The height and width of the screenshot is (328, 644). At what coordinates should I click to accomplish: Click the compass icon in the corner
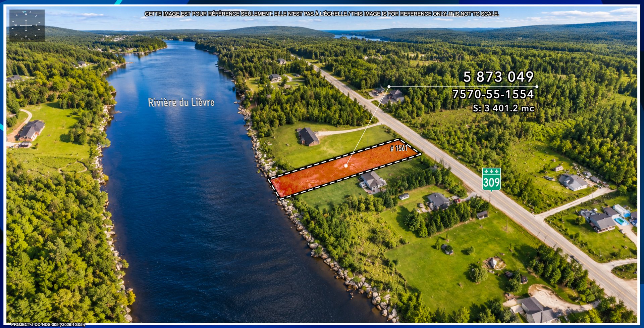[27, 26]
